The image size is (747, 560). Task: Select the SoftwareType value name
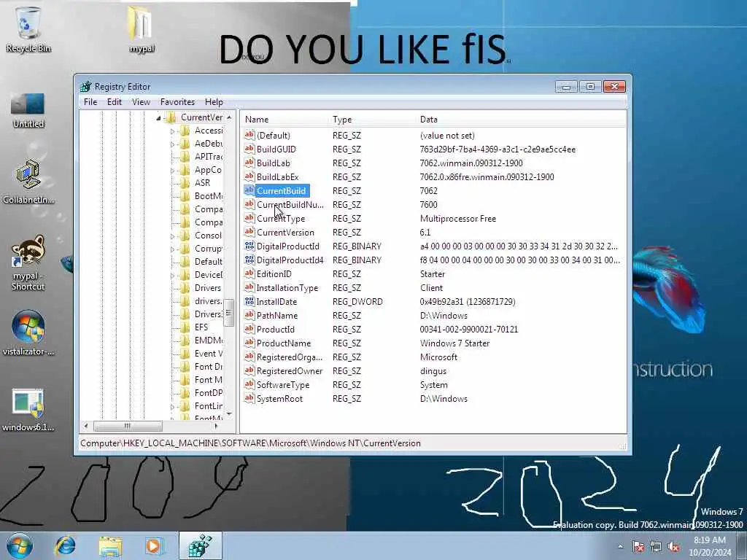coord(283,385)
